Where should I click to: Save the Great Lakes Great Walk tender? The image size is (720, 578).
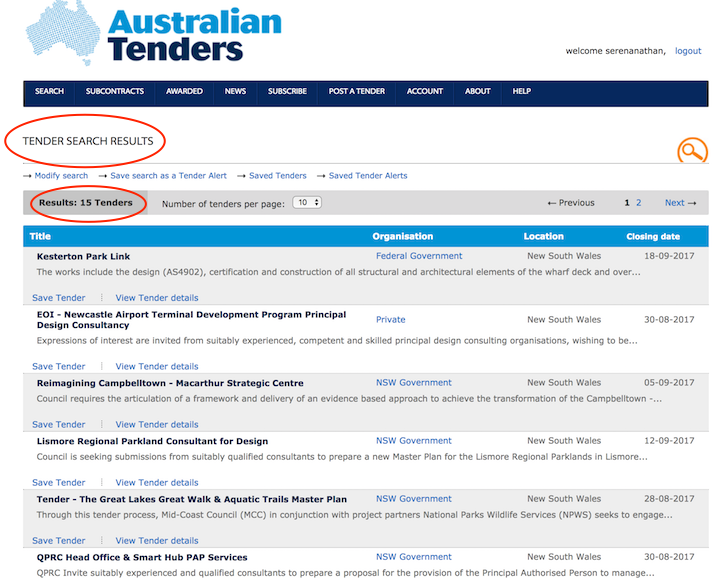[59, 541]
